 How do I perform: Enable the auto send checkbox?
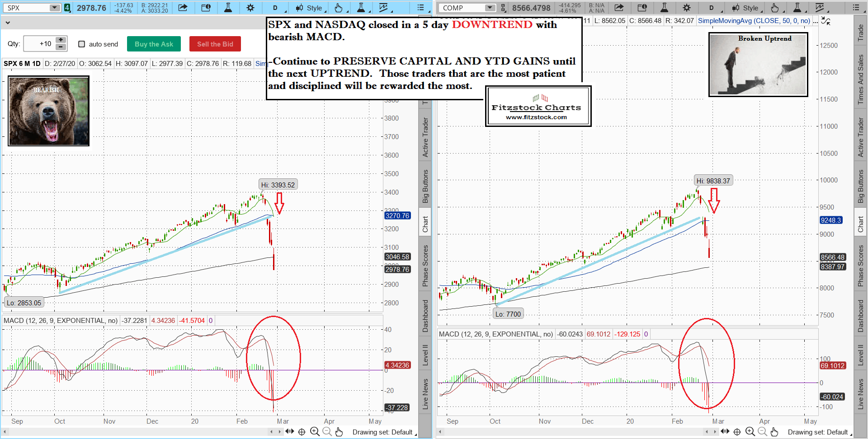click(82, 44)
